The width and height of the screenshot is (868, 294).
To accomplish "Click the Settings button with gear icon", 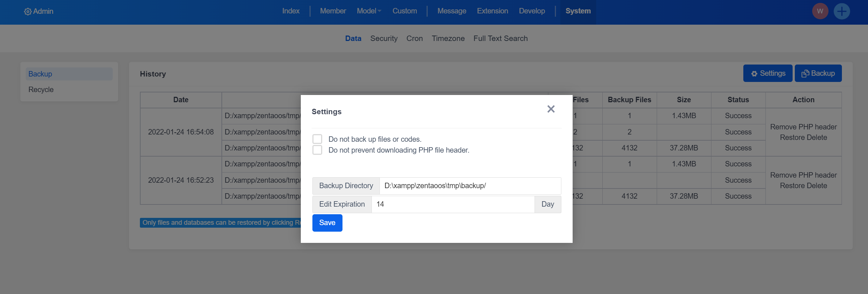I will pos(768,74).
